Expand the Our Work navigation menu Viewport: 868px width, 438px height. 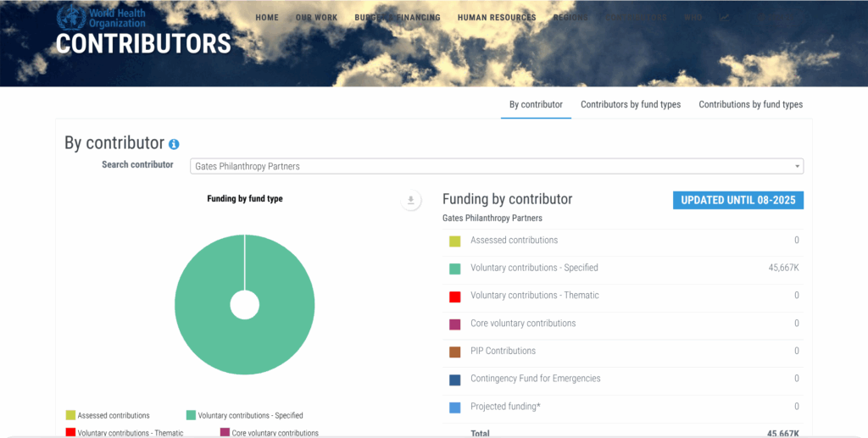click(316, 18)
